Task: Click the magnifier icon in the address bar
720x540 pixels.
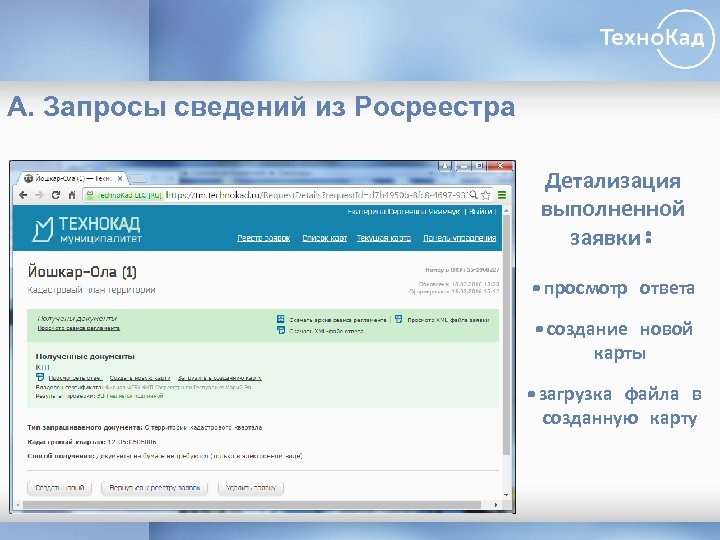Action: pyautogui.click(x=473, y=195)
